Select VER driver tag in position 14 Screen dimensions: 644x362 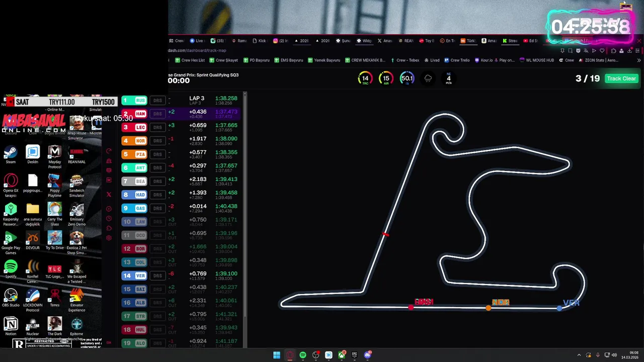click(134, 276)
